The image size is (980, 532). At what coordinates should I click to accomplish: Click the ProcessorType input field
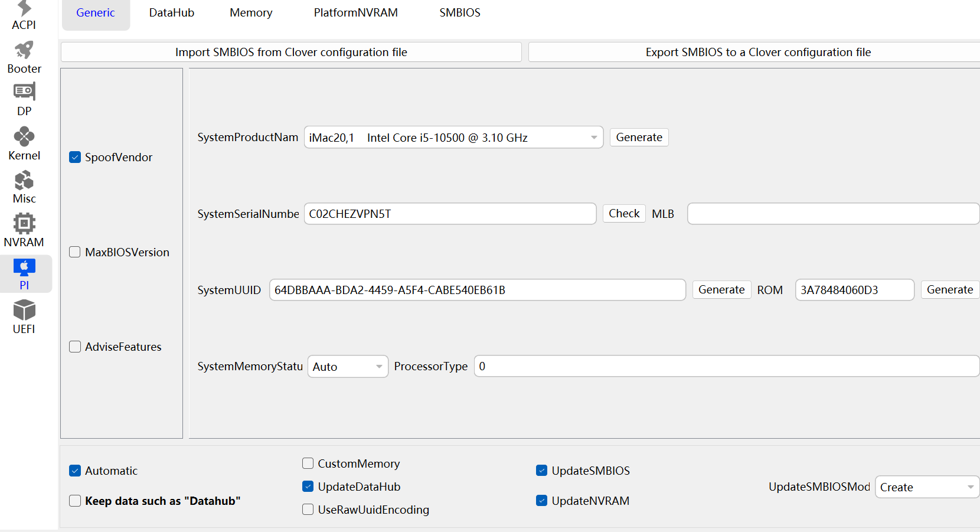click(x=727, y=366)
